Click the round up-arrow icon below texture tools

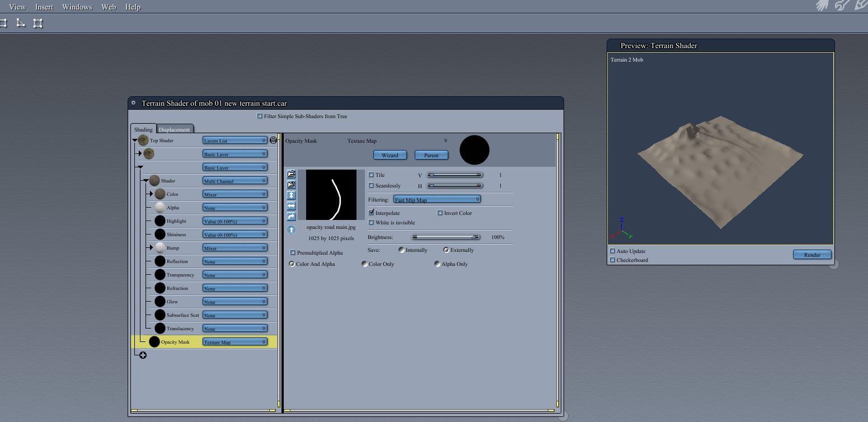[x=291, y=229]
